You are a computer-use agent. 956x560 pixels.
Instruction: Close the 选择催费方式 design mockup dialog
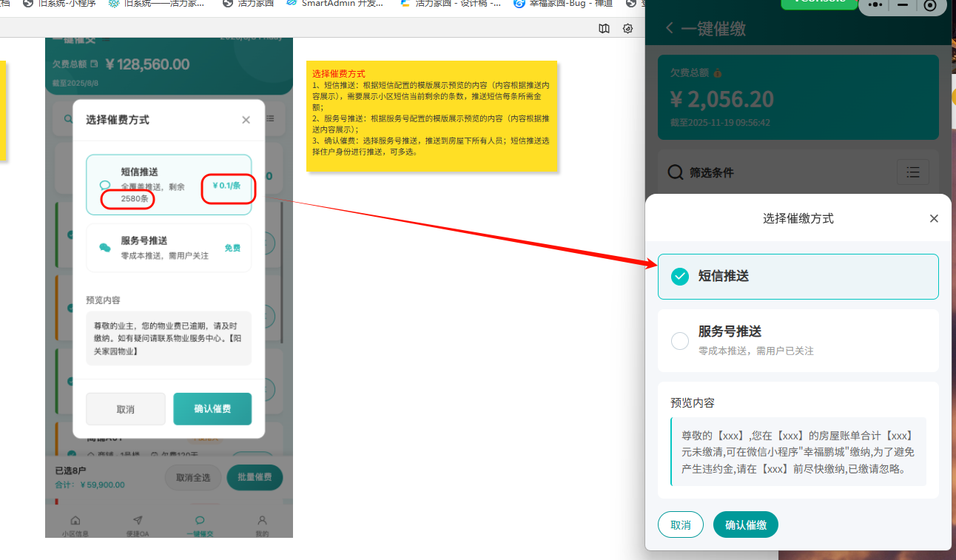click(x=246, y=120)
